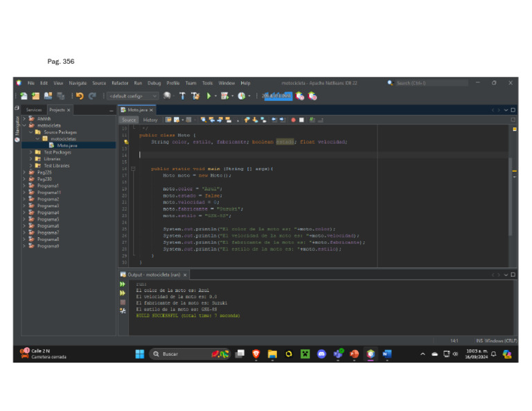Click the Build Project hammer icon
532x411 pixels.
182,96
